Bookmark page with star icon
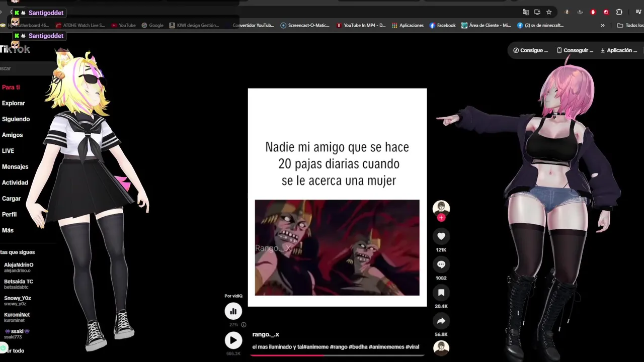The height and width of the screenshot is (362, 644). point(549,12)
